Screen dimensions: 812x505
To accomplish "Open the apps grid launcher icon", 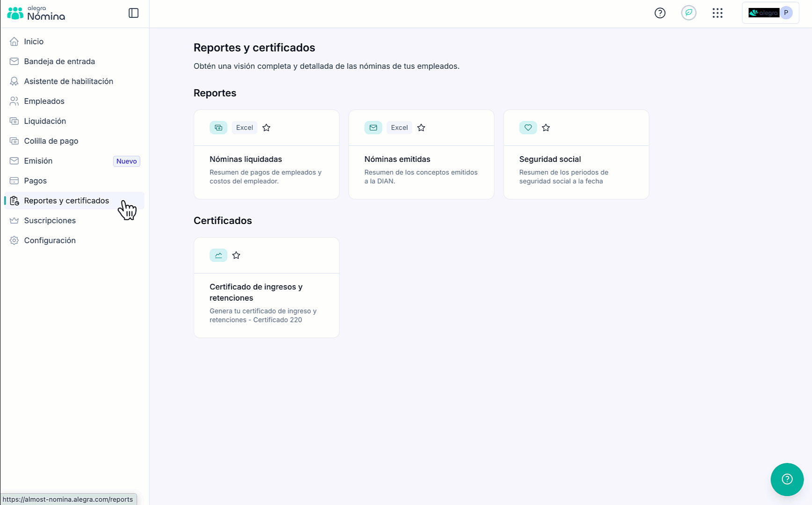I will (717, 13).
